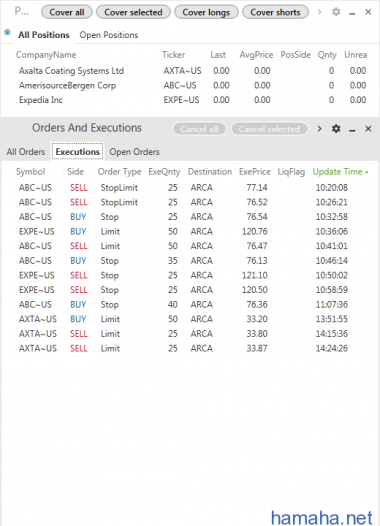
Task: Open Positions panel settings gear
Action: click(x=336, y=12)
